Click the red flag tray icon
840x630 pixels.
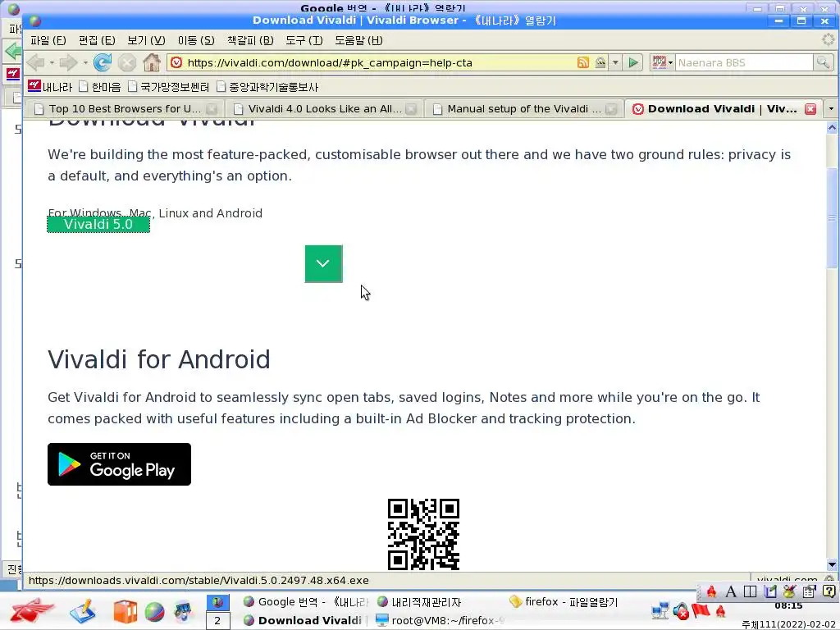tap(701, 610)
